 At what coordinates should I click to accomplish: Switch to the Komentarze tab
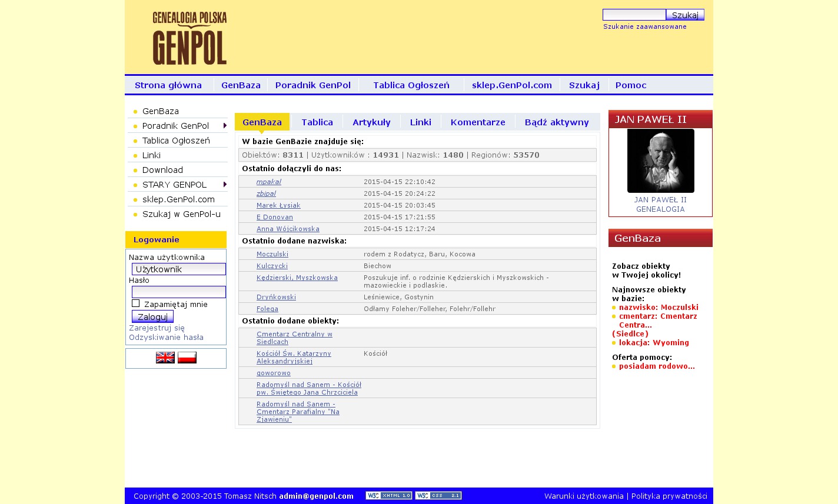coord(478,122)
